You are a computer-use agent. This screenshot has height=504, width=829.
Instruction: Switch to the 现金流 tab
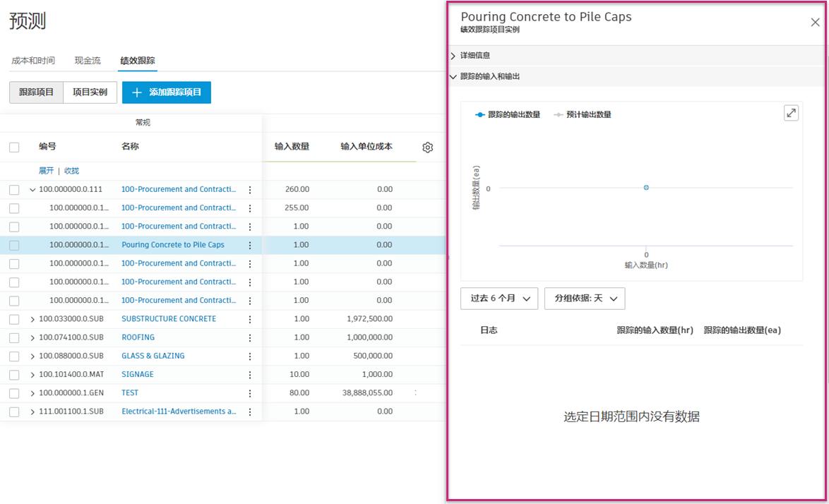point(88,60)
